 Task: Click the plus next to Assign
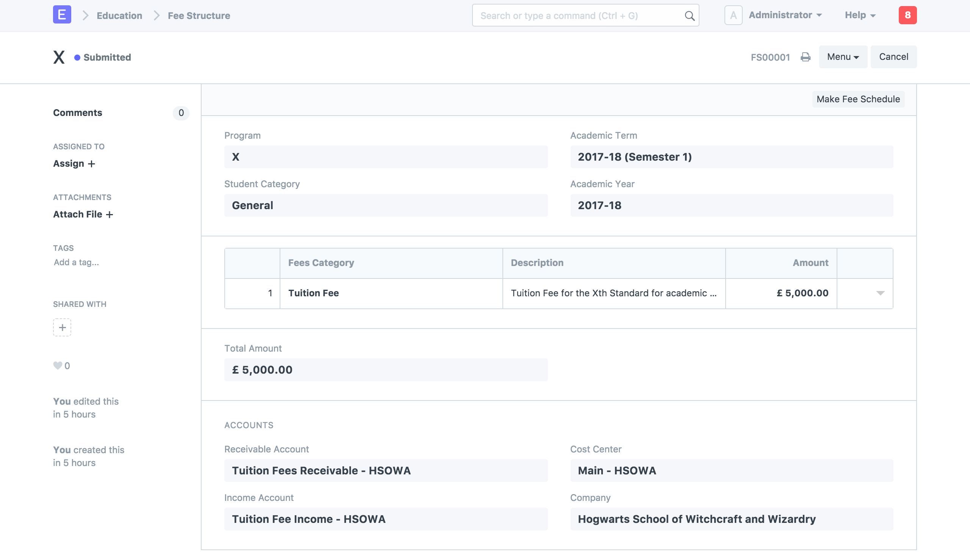click(x=92, y=164)
